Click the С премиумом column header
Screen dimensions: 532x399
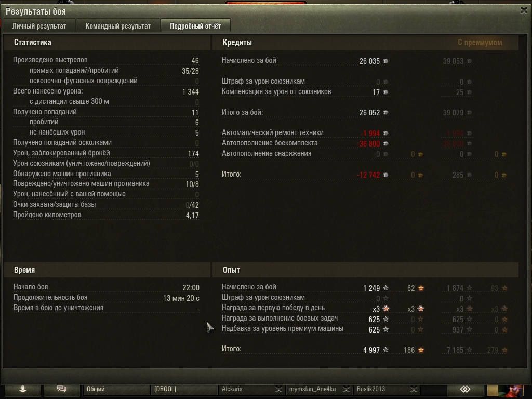tap(480, 43)
